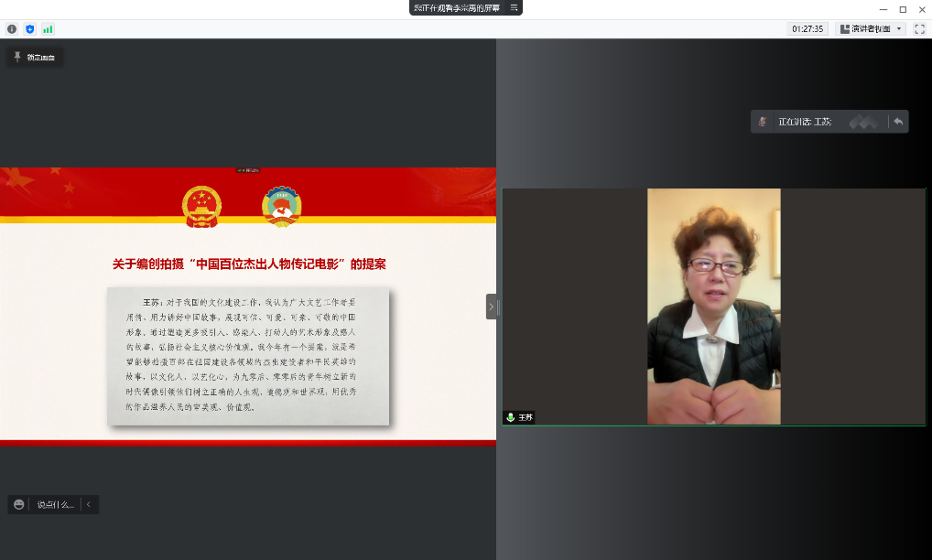The image size is (932, 560).
Task: Click the pin icon for 锁定画面
Action: click(x=17, y=57)
